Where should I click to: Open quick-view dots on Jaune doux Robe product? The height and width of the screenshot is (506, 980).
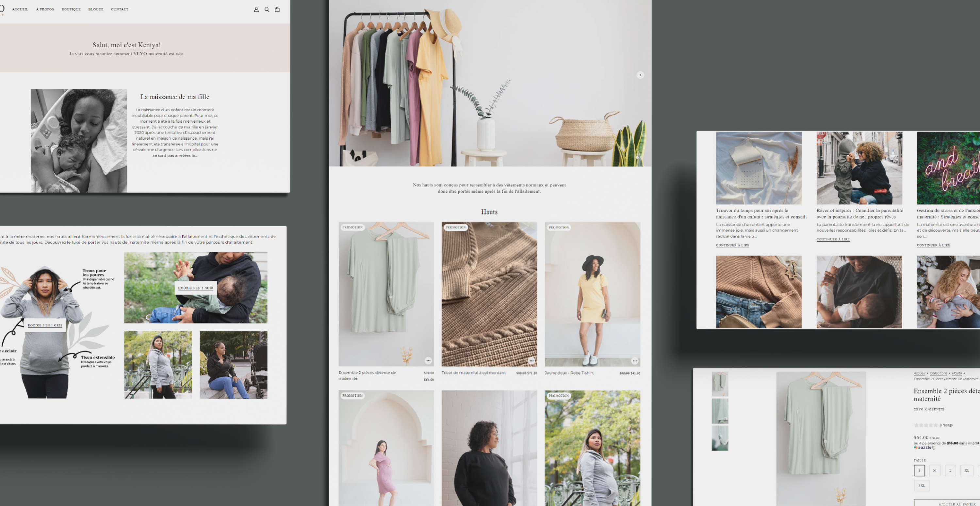[635, 360]
